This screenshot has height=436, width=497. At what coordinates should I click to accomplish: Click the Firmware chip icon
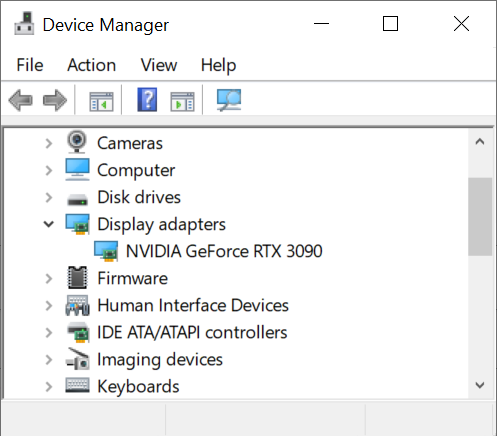tap(77, 277)
